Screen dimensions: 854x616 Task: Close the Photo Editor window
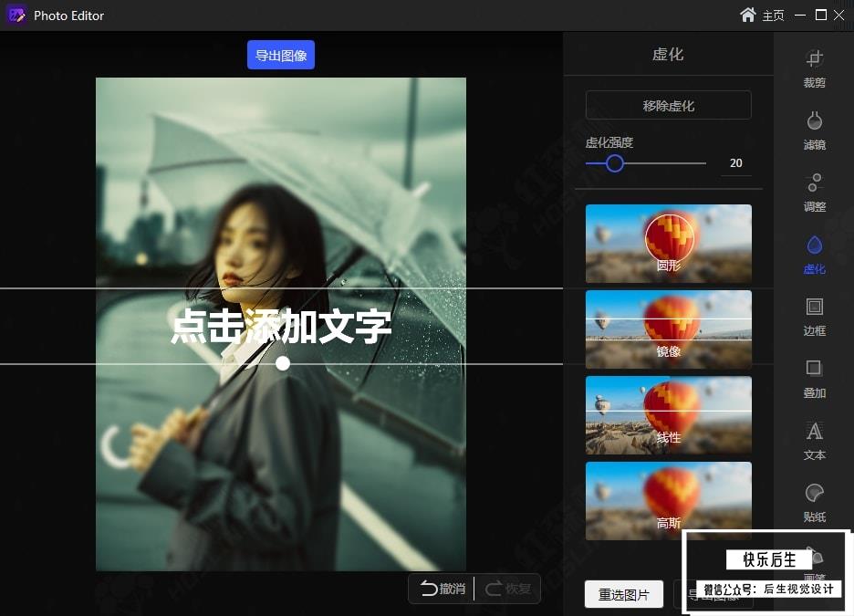click(839, 16)
